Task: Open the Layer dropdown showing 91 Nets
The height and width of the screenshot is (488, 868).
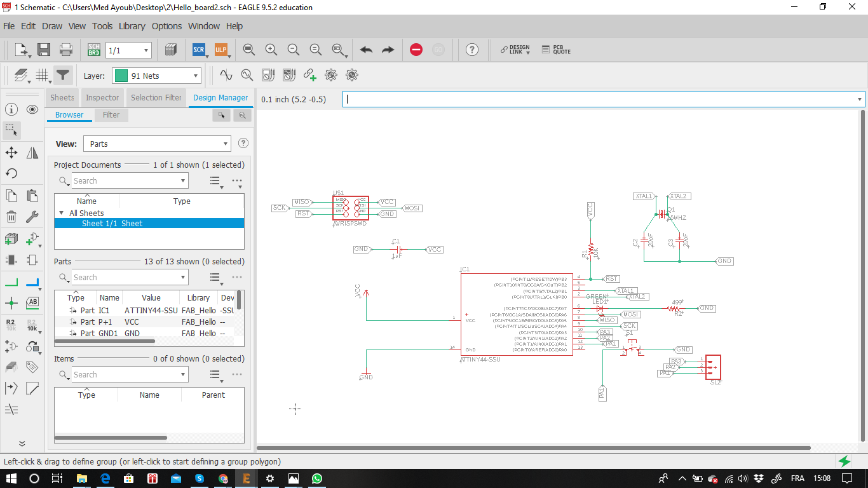Action: [156, 76]
